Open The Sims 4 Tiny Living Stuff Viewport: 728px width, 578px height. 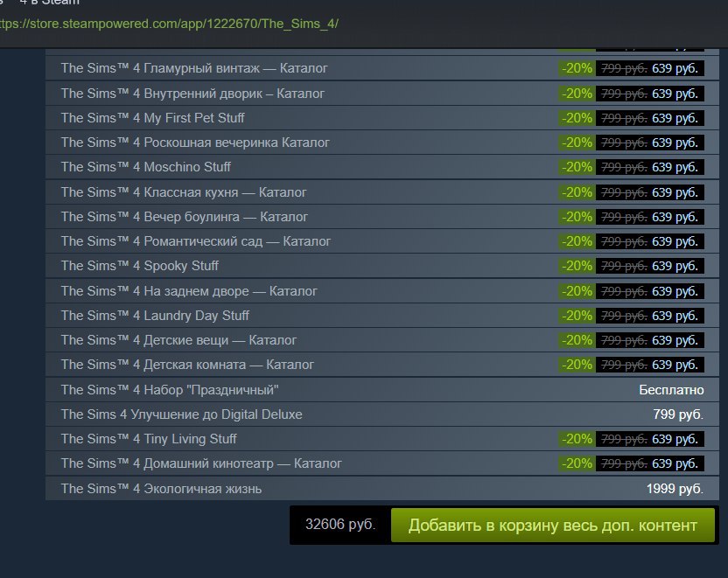[x=382, y=439]
